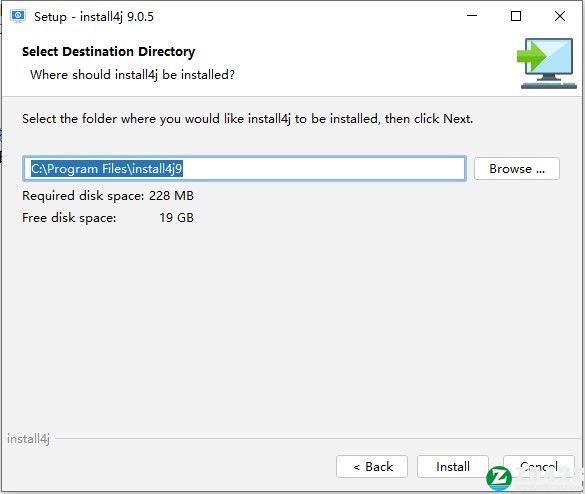
Task: Close the Setup window
Action: [x=560, y=16]
